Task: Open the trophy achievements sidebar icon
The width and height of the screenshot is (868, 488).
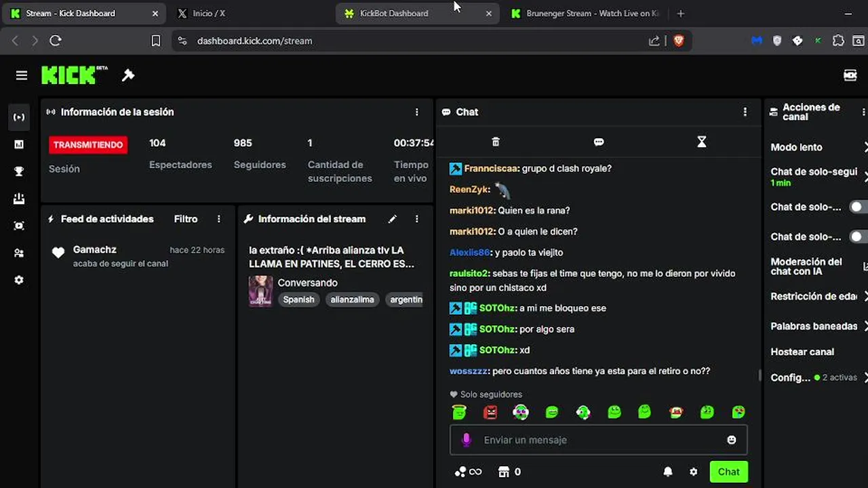Action: [19, 171]
